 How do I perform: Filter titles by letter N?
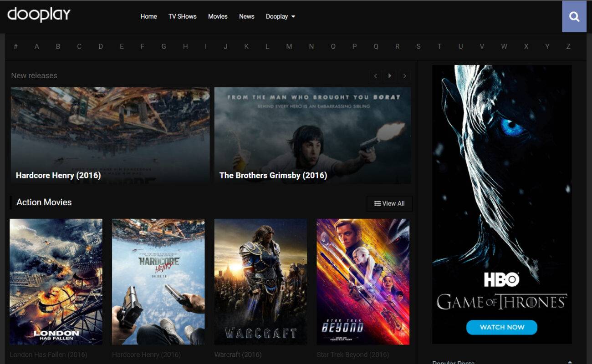click(311, 46)
